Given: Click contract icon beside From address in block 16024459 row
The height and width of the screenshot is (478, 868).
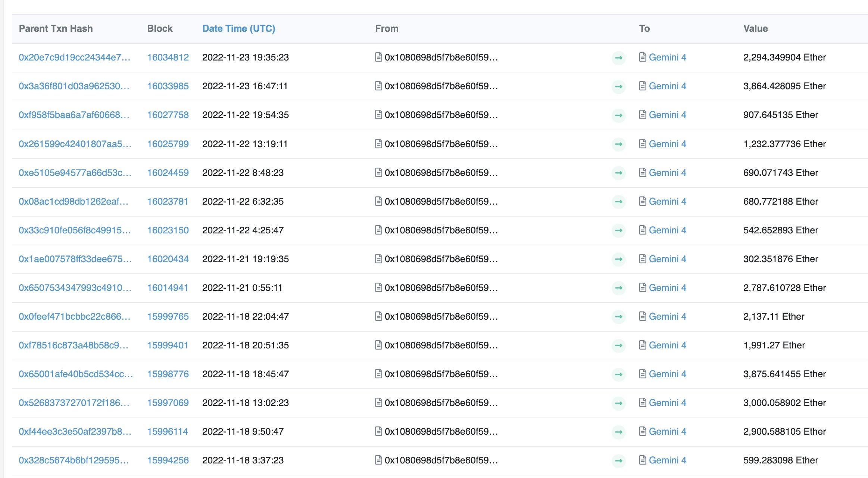Looking at the screenshot, I should pyautogui.click(x=378, y=173).
